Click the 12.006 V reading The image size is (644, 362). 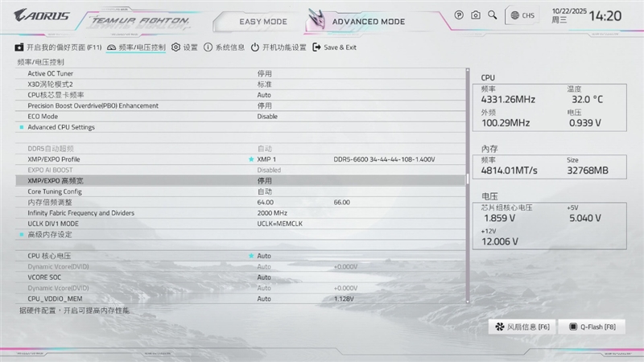tap(499, 241)
